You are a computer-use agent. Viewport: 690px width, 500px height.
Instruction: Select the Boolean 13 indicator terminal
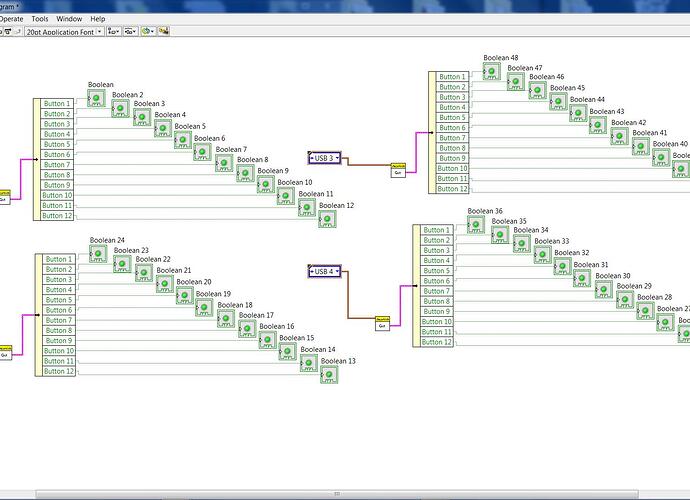click(x=329, y=375)
